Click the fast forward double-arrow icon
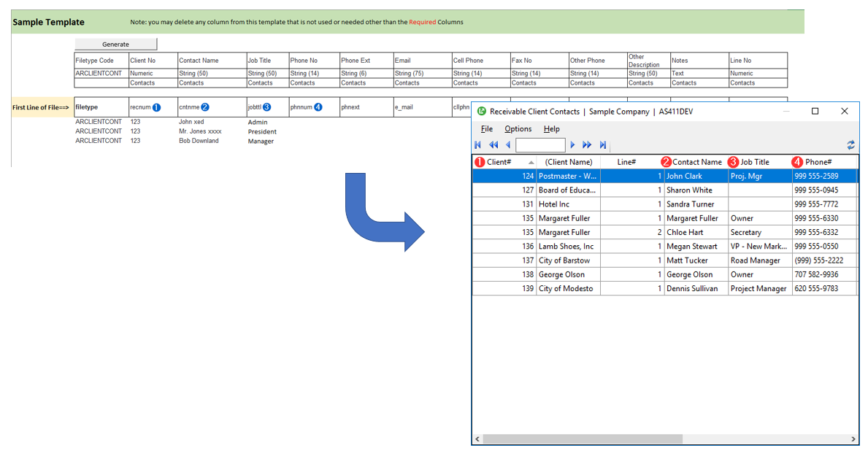Image resolution: width=868 pixels, height=456 pixels. pyautogui.click(x=587, y=145)
